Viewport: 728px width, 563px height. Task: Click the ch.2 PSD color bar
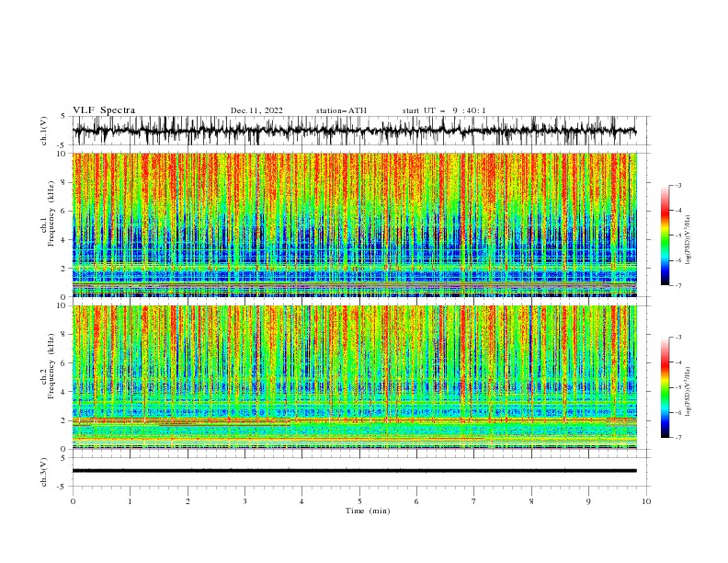coord(665,387)
